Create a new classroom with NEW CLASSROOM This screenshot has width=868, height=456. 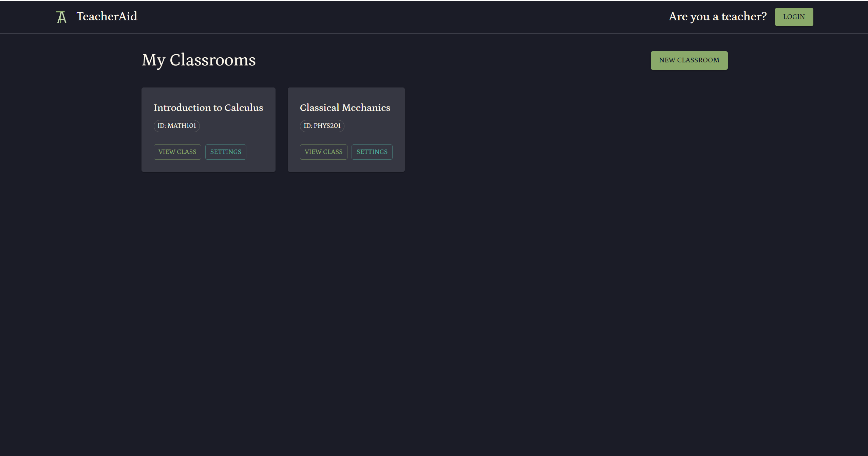pos(689,60)
